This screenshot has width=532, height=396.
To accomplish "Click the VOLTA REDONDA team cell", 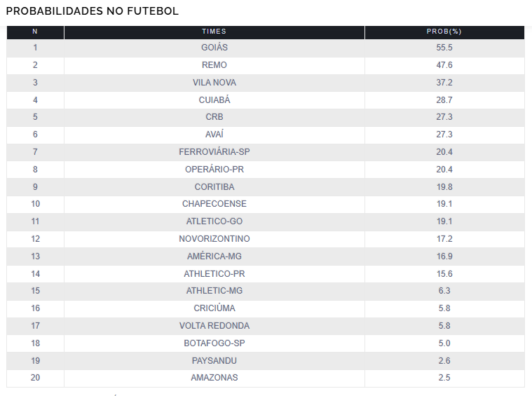I will click(214, 326).
